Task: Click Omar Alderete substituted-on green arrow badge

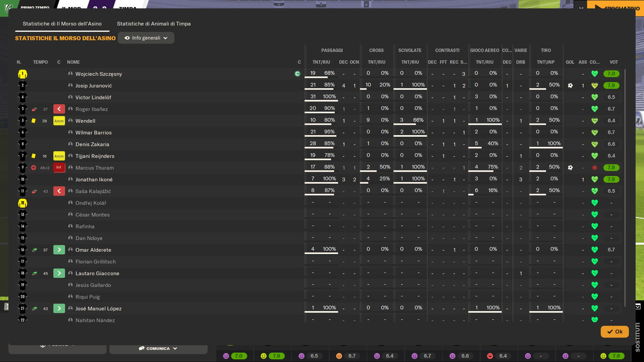Action: (59, 250)
